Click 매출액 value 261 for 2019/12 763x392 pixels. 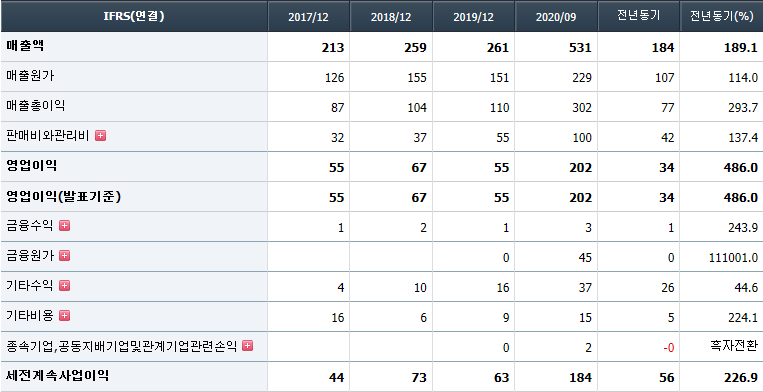(x=498, y=48)
